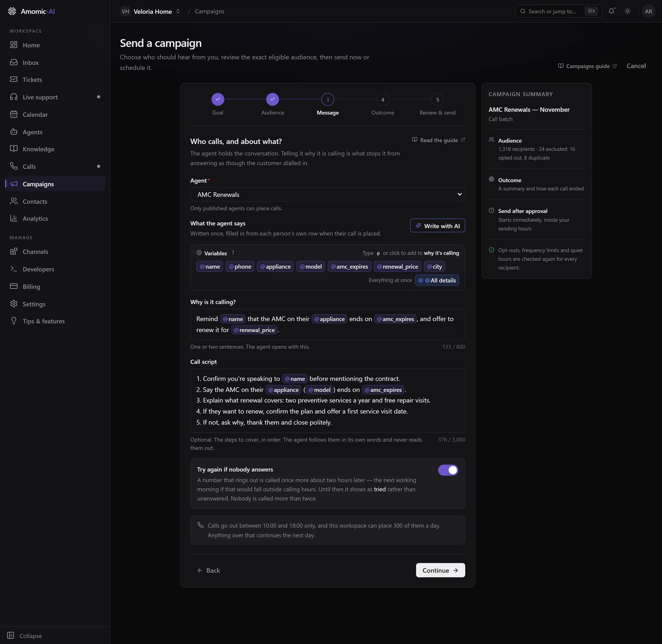Click into the Call script text area
This screenshot has height=644, width=662.
click(327, 401)
